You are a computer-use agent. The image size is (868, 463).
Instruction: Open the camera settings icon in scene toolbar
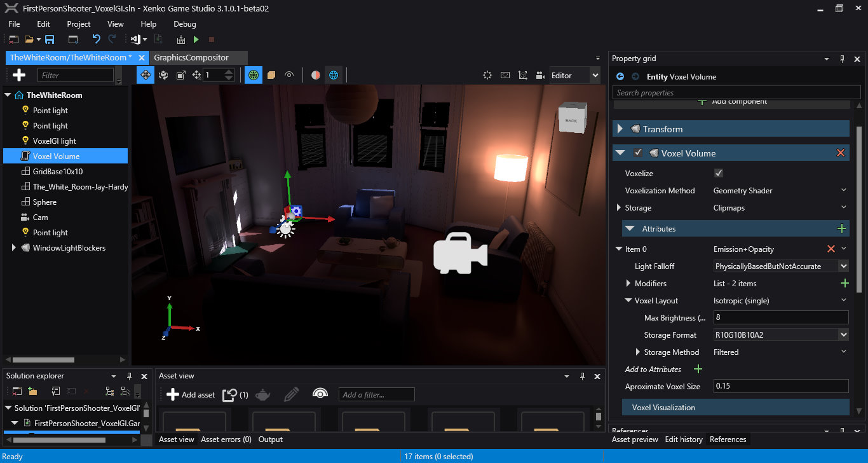pos(539,74)
